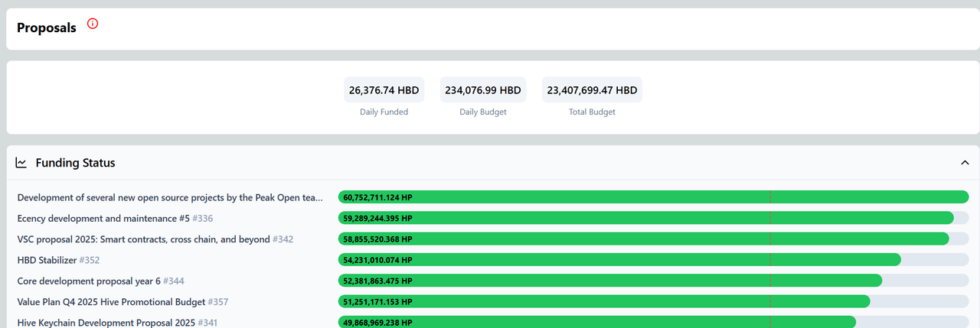The height and width of the screenshot is (328, 980).
Task: Click the 54,231,010.074 HP funding bar
Action: (619, 260)
